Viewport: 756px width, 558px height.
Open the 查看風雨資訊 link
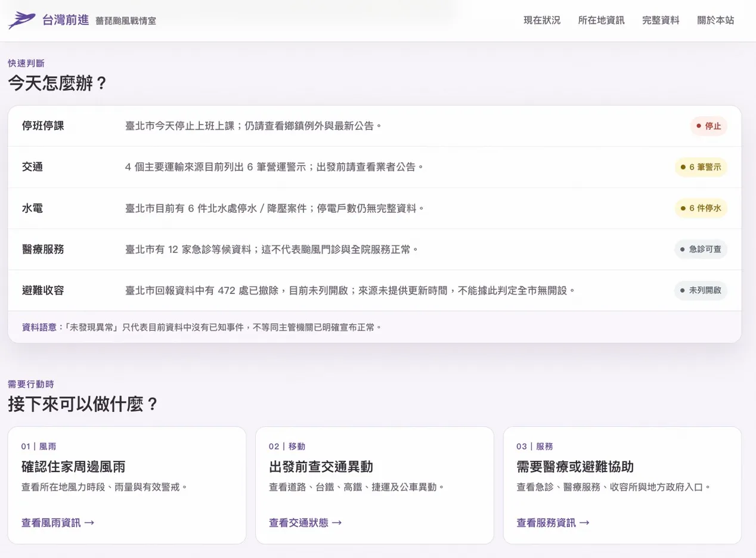[58, 523]
